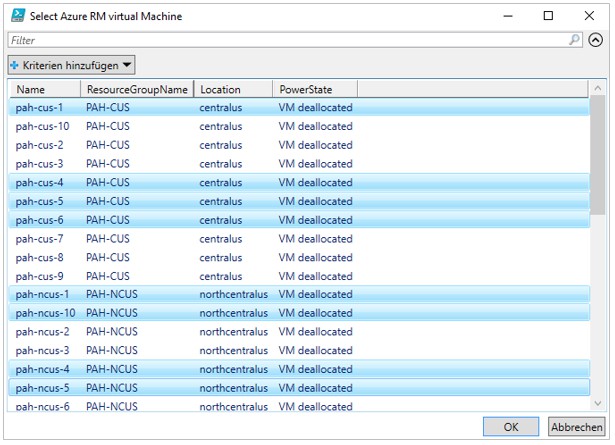Sort by the Location column header

pyautogui.click(x=232, y=89)
